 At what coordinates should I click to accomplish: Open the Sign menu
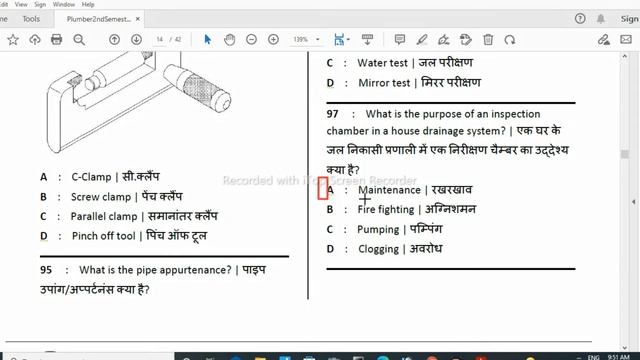[x=40, y=4]
